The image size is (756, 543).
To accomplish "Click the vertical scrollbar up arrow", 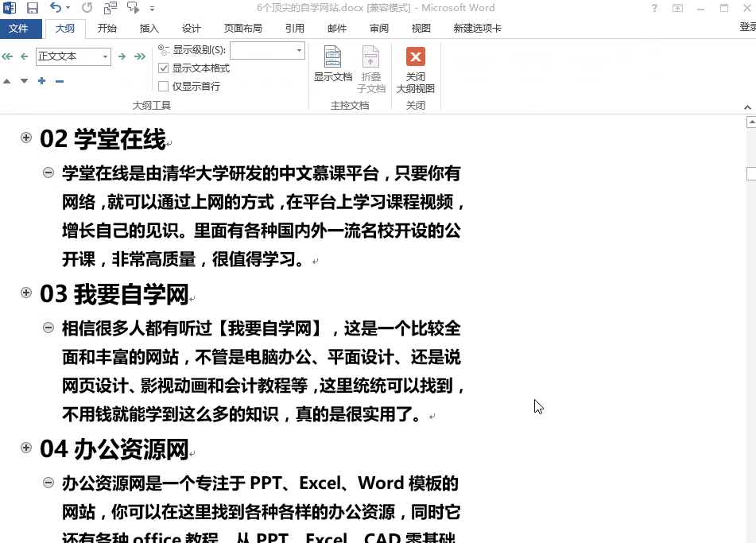I will [x=751, y=122].
